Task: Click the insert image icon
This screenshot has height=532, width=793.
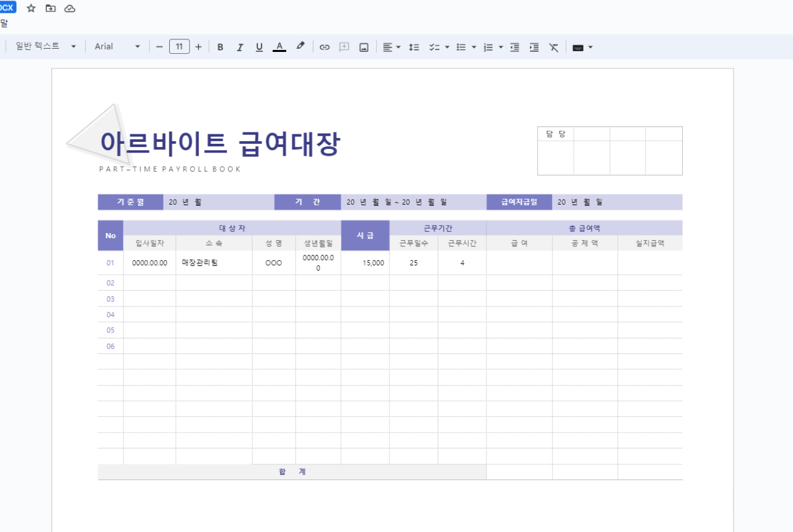Action: tap(364, 47)
